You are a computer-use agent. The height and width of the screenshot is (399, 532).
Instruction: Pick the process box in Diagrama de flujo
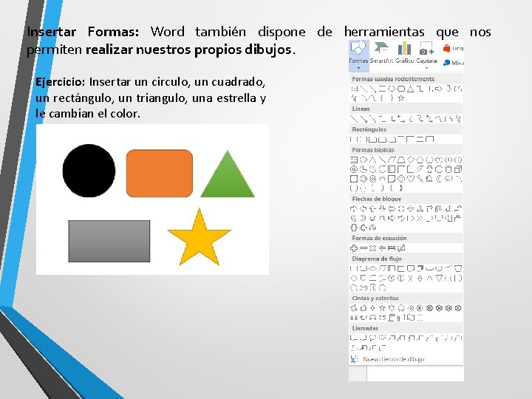tap(353, 268)
